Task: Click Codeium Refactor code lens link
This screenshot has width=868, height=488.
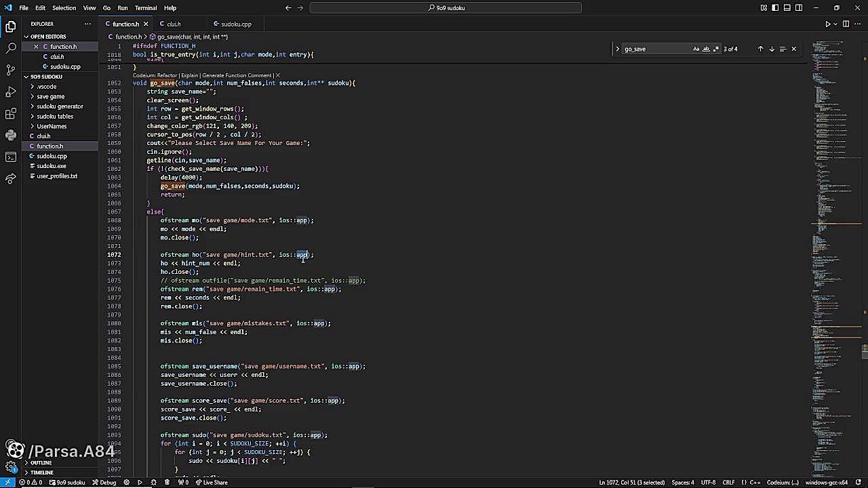Action: (167, 75)
